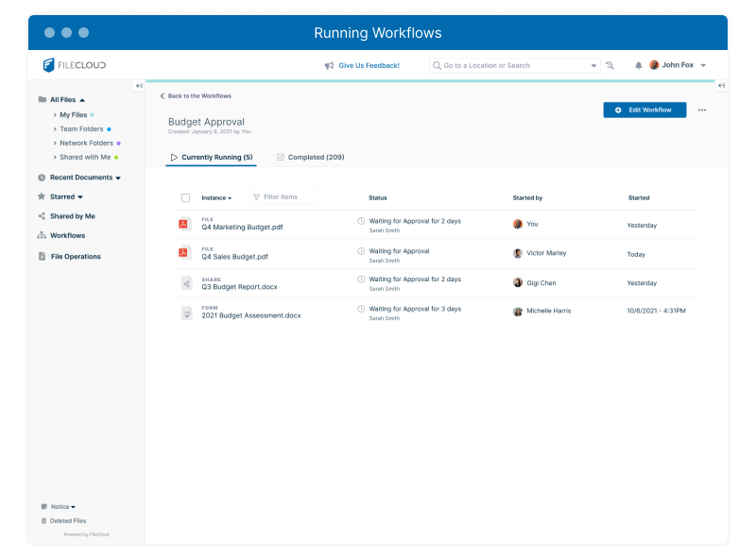This screenshot has height=559, width=756.
Task: Click the Edit Workflow button
Action: tap(644, 110)
